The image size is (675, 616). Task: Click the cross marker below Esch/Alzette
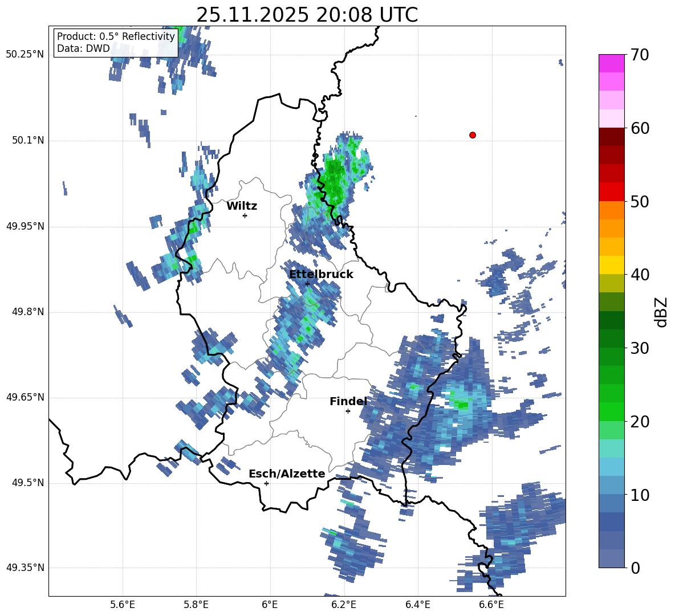click(x=266, y=483)
